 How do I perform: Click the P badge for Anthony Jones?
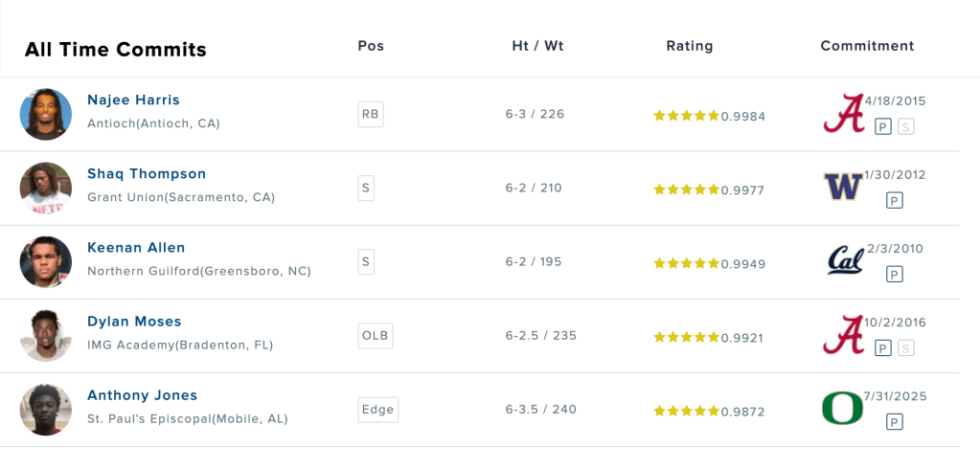[894, 421]
